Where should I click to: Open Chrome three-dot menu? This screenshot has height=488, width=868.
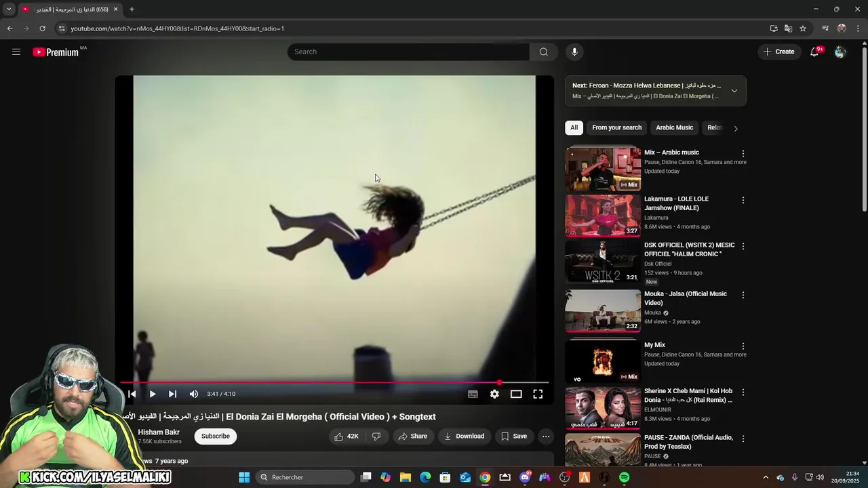tap(859, 28)
